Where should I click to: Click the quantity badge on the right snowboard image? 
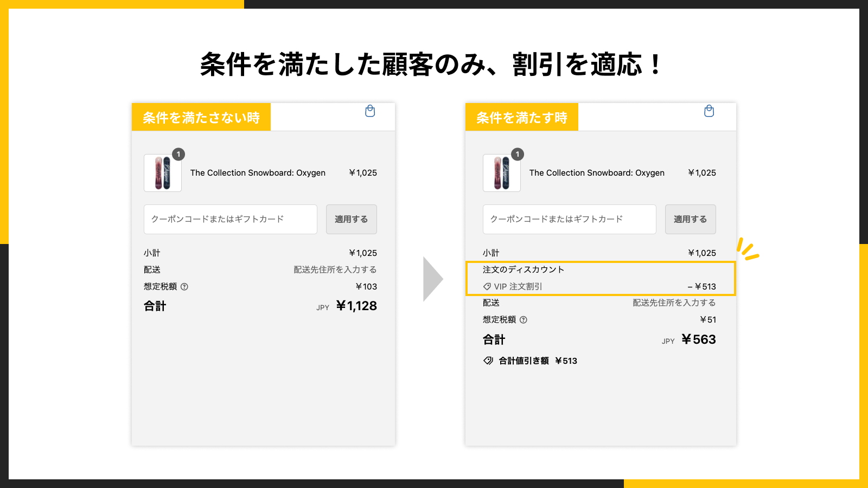[x=518, y=154]
